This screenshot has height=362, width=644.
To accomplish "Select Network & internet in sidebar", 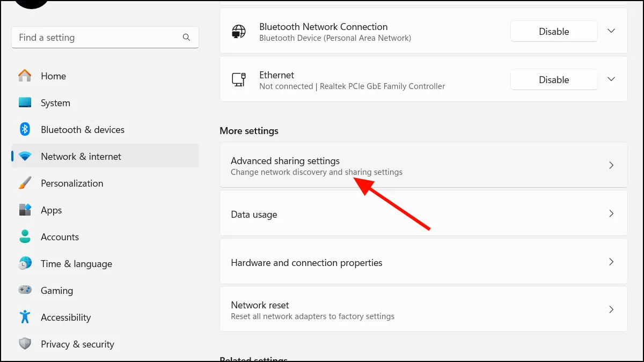I will point(80,157).
